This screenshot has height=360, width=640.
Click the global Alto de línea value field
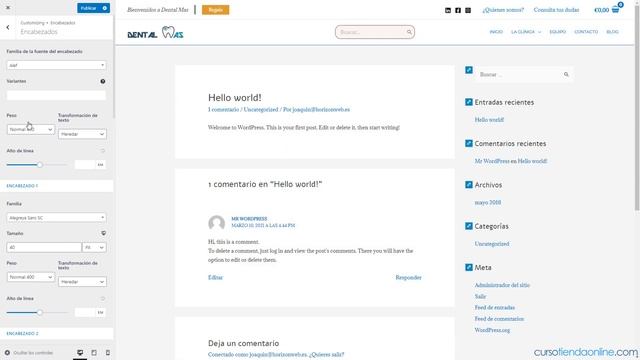pos(85,164)
